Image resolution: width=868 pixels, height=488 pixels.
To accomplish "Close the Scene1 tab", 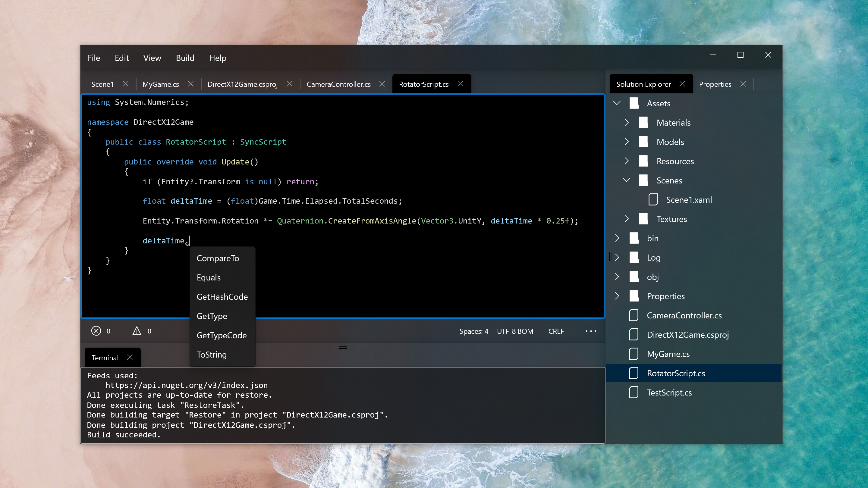I will [x=125, y=84].
